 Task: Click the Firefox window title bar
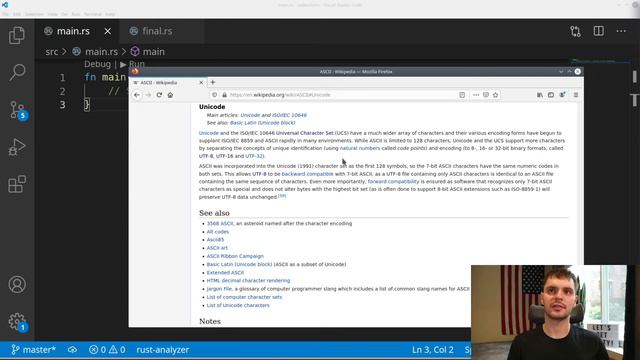point(356,71)
